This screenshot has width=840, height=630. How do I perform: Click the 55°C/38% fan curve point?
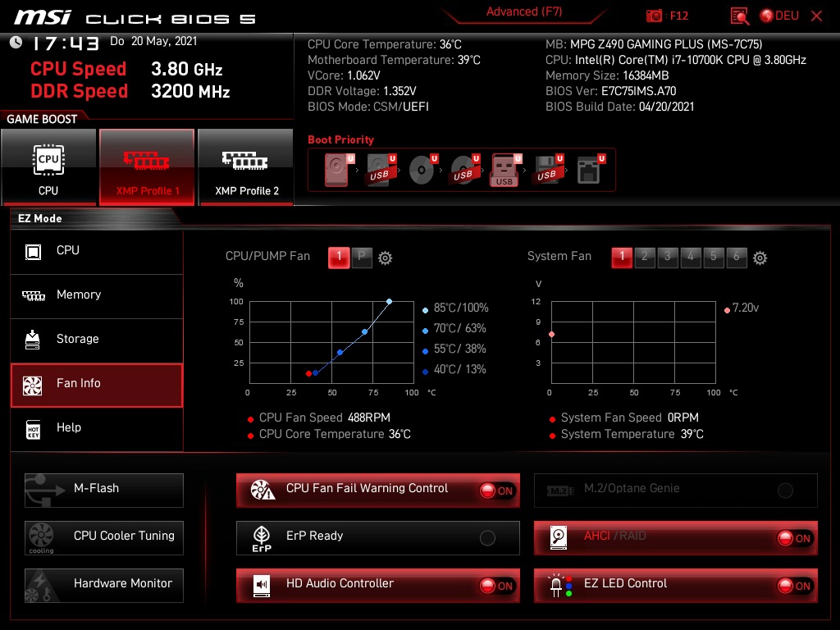click(340, 353)
